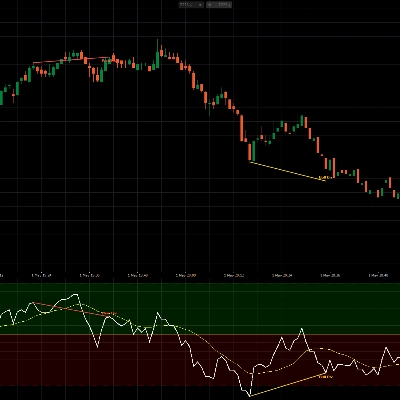Click the orange divergence label in the oscillator pane
400x400 pixels.
(326, 377)
